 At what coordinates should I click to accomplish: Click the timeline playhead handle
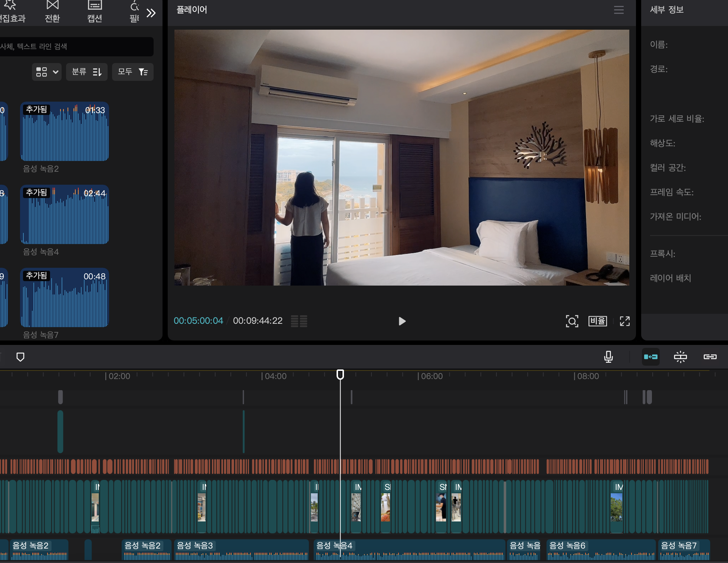(340, 374)
